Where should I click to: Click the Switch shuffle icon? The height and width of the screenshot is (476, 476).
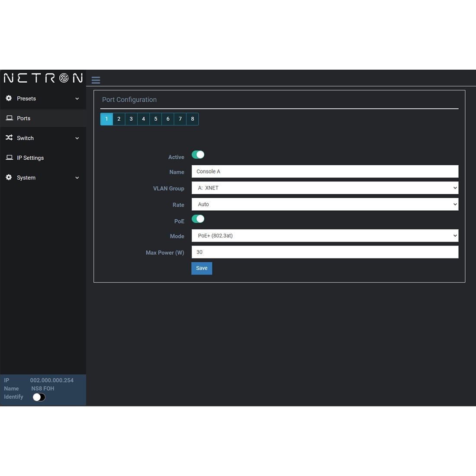coord(9,138)
